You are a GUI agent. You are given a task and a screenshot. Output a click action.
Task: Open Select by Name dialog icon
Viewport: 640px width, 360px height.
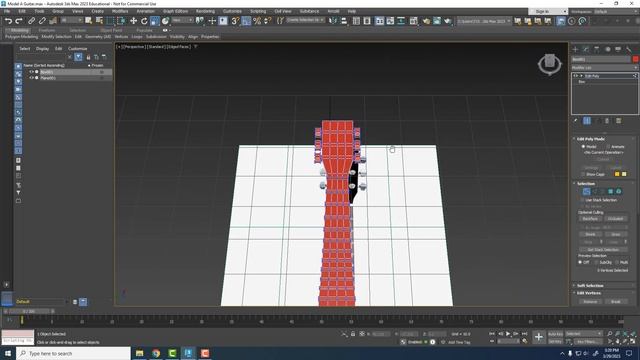(x=99, y=21)
